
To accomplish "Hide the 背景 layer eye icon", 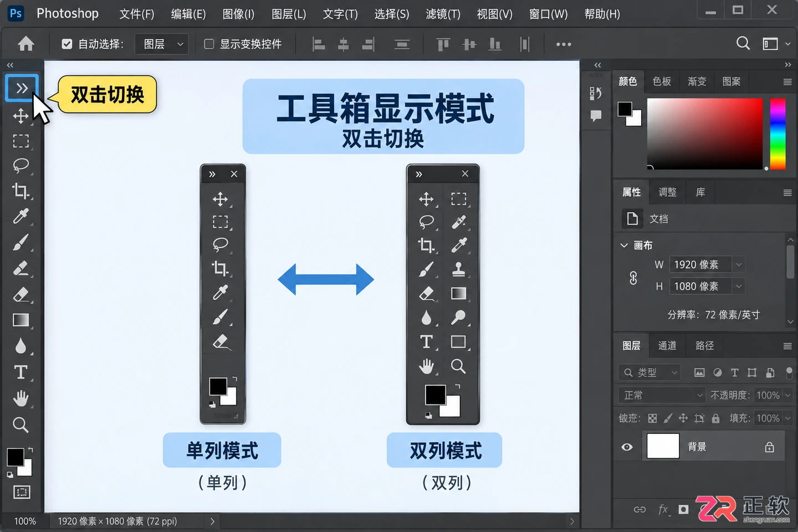I will (627, 447).
